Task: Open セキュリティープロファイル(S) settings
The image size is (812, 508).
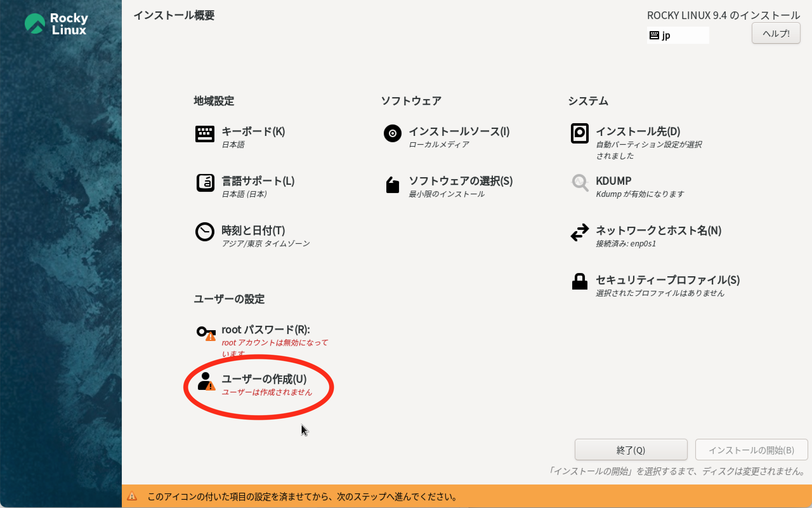Action: point(668,280)
